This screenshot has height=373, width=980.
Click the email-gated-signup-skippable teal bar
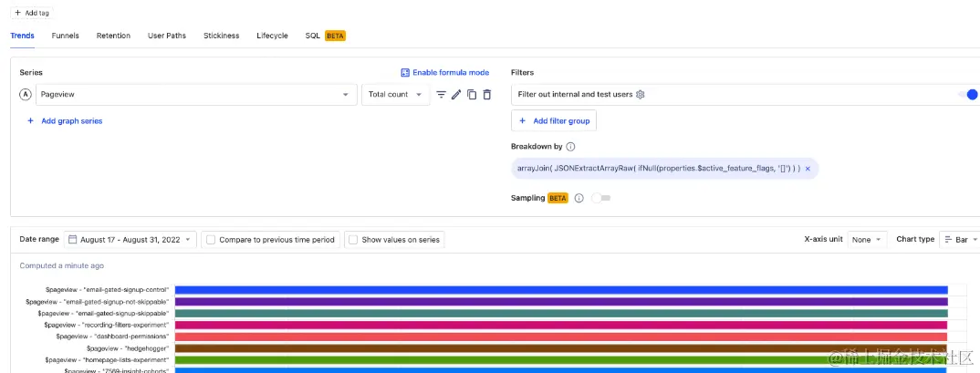(x=561, y=313)
